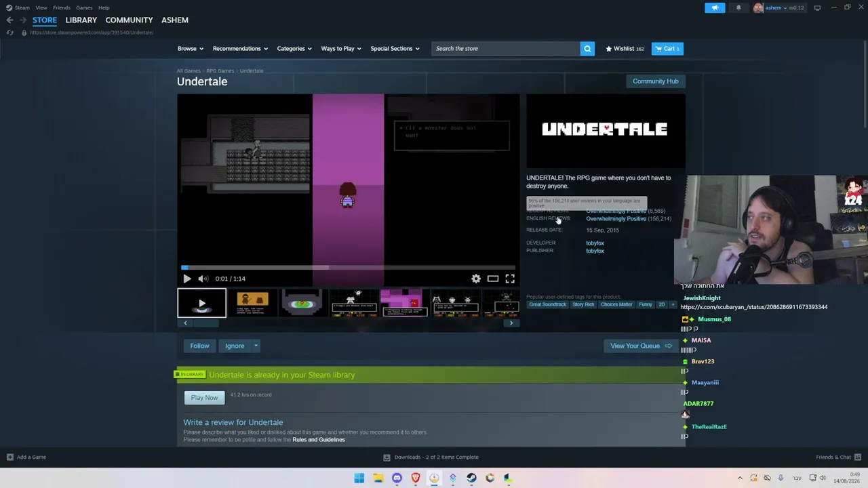Select the Great Soundtrack tag
The width and height of the screenshot is (868, 488).
(547, 304)
